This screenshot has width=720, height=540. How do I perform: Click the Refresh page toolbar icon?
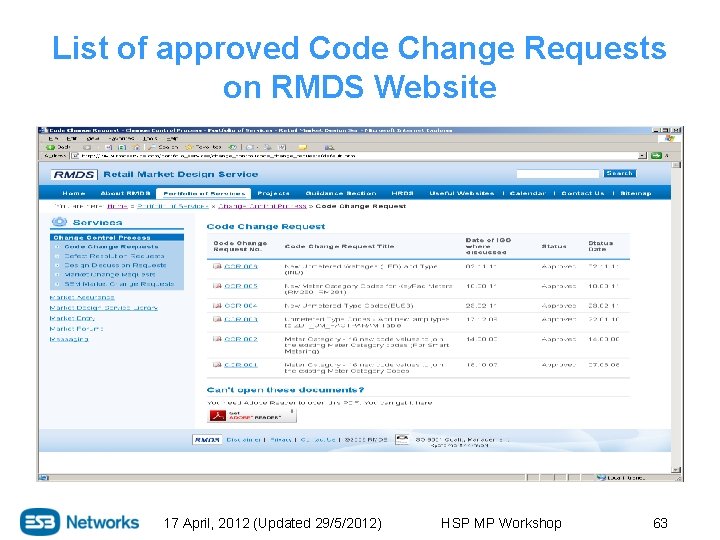(x=122, y=147)
